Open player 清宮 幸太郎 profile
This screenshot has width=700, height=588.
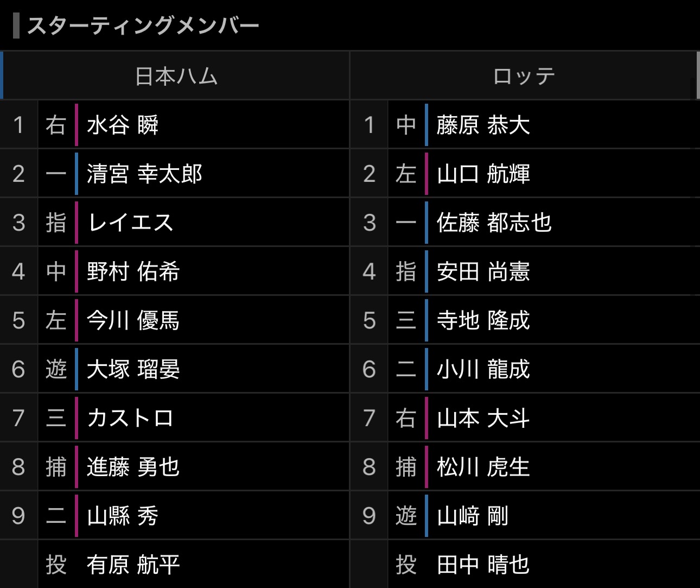click(x=144, y=174)
